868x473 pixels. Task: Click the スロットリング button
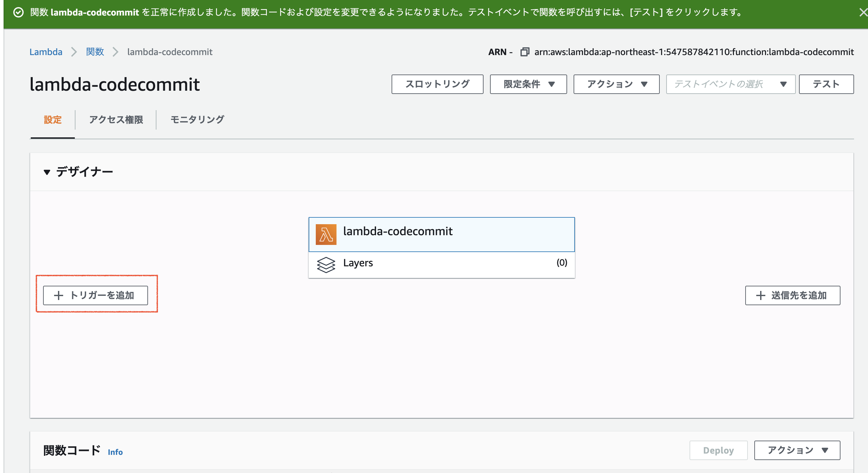click(437, 84)
